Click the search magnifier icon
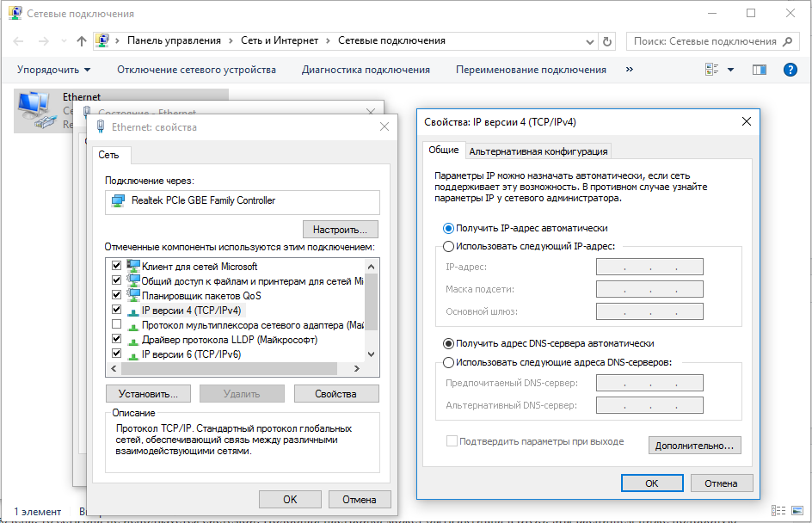This screenshot has width=812, height=523. click(788, 41)
